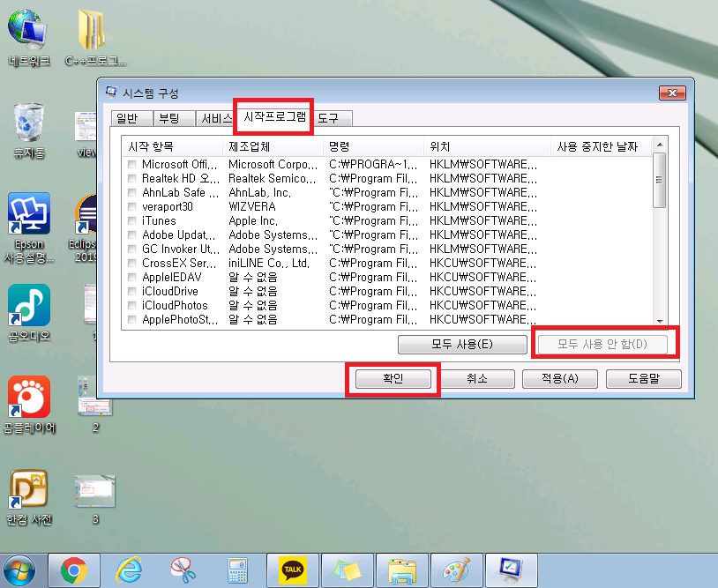The image size is (718, 588).
Task: Open the Recycle Bin desktop icon
Action: 29,130
